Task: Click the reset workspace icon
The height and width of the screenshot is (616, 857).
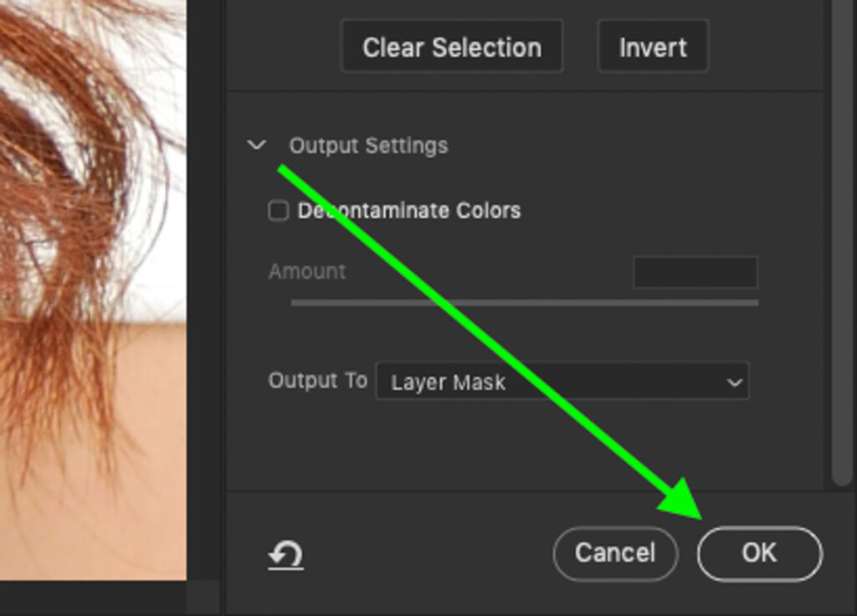Action: 286,554
